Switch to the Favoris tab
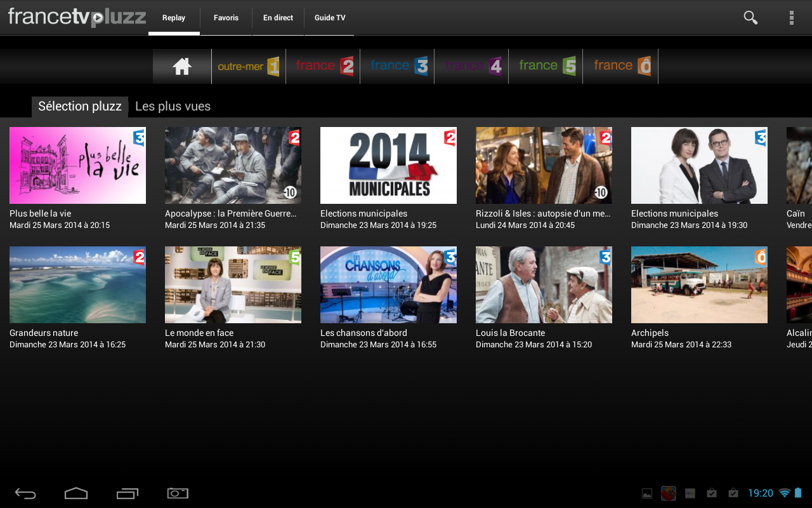Viewport: 812px width, 508px height. pos(226,18)
